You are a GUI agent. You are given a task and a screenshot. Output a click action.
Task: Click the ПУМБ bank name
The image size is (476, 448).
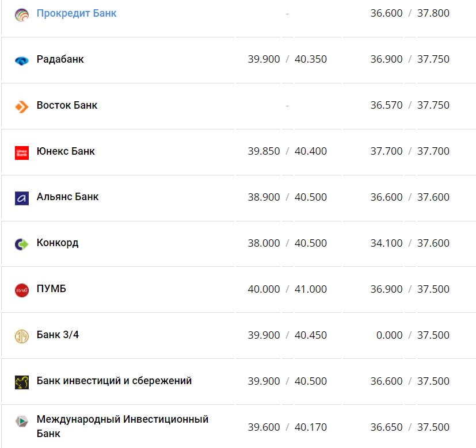51,289
